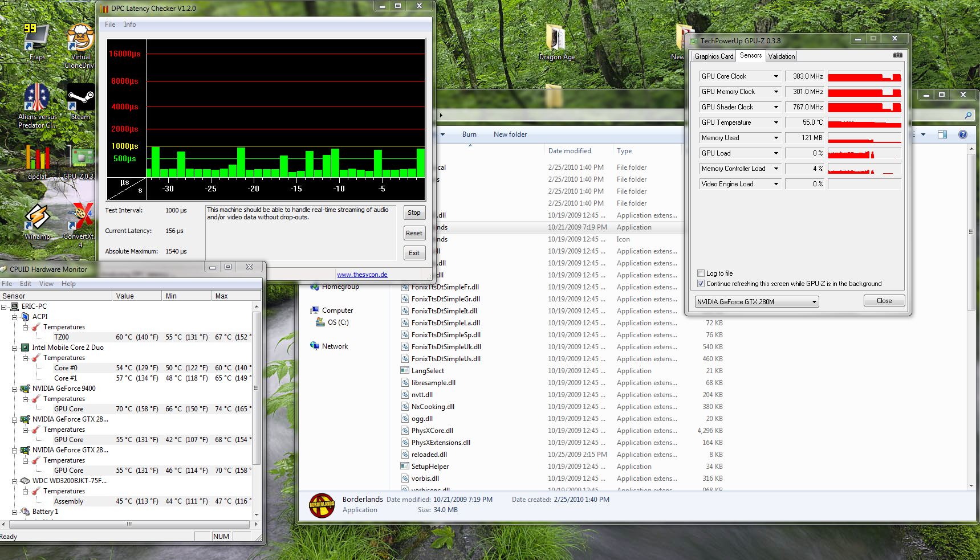
Task: Collapse the ACPI tree node
Action: click(x=15, y=317)
